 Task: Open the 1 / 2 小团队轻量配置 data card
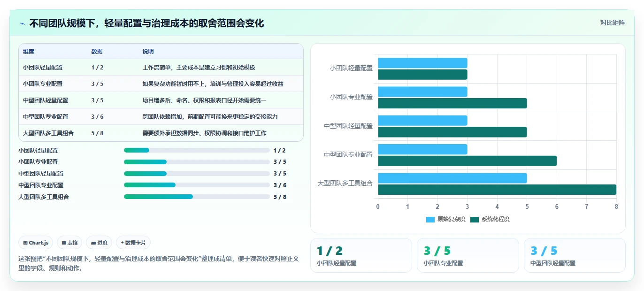[x=361, y=255]
